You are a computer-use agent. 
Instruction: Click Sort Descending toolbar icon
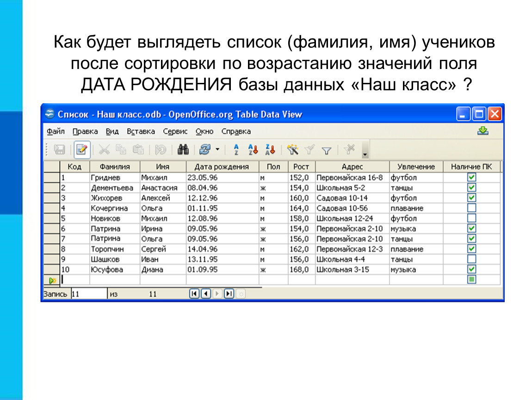pyautogui.click(x=270, y=150)
